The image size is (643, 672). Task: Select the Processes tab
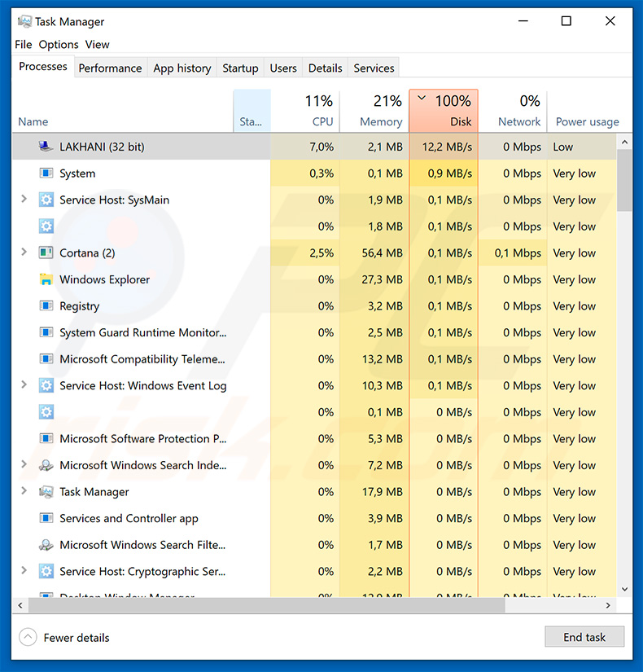pyautogui.click(x=43, y=67)
